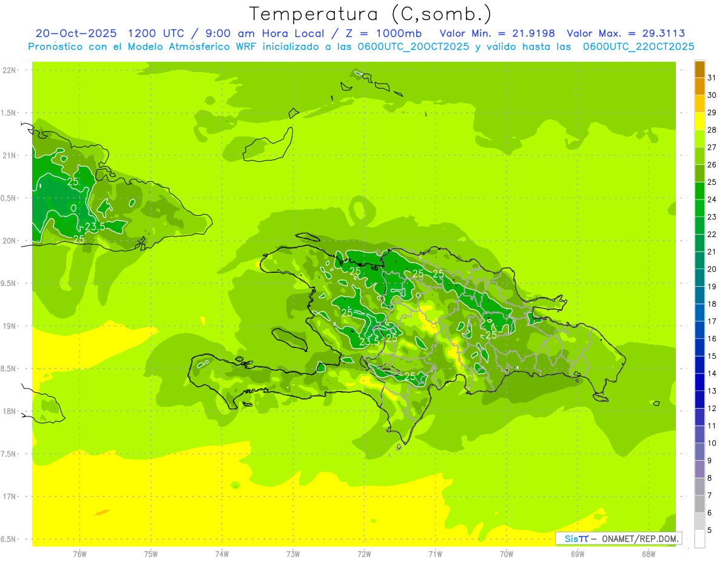
Task: Click the 23.5 contour label over eastern Cuba
Action: [x=94, y=227]
